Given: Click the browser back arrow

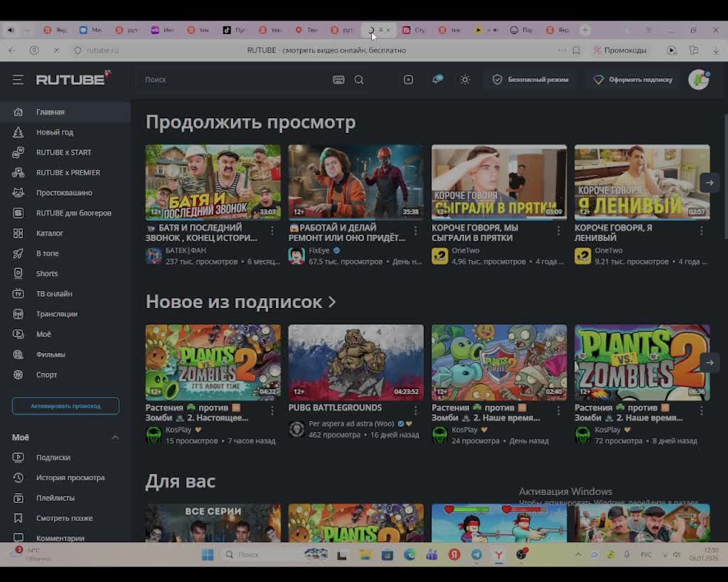Looking at the screenshot, I should (x=12, y=51).
